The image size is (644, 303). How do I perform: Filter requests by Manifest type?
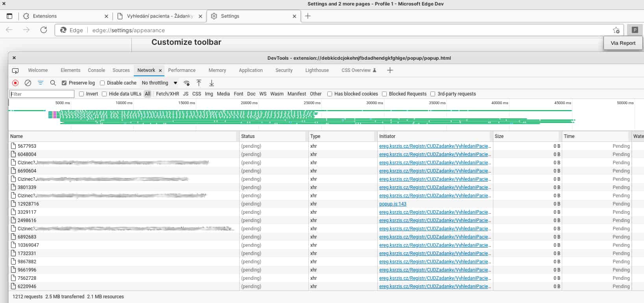[297, 94]
